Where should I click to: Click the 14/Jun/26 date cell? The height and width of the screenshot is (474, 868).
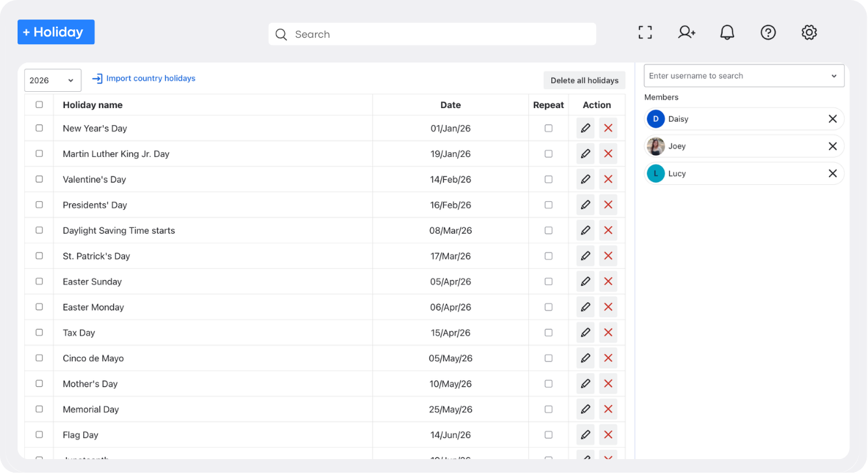450,435
